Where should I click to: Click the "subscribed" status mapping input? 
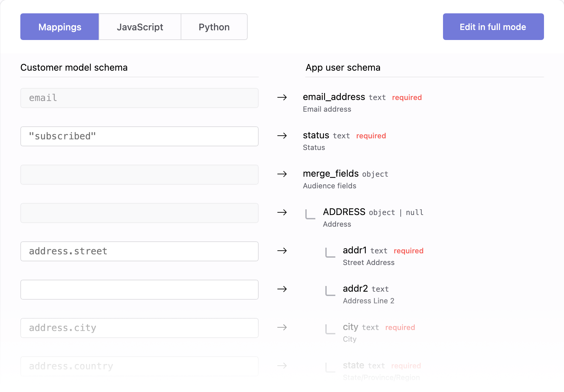(139, 136)
